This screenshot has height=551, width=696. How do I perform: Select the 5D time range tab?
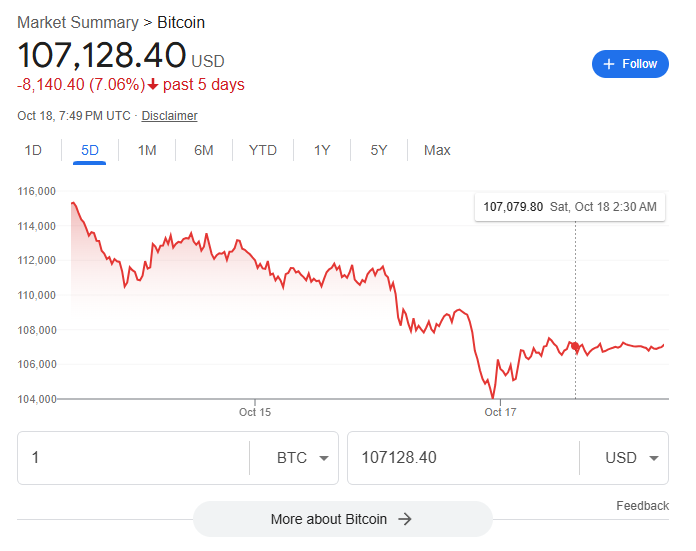90,150
